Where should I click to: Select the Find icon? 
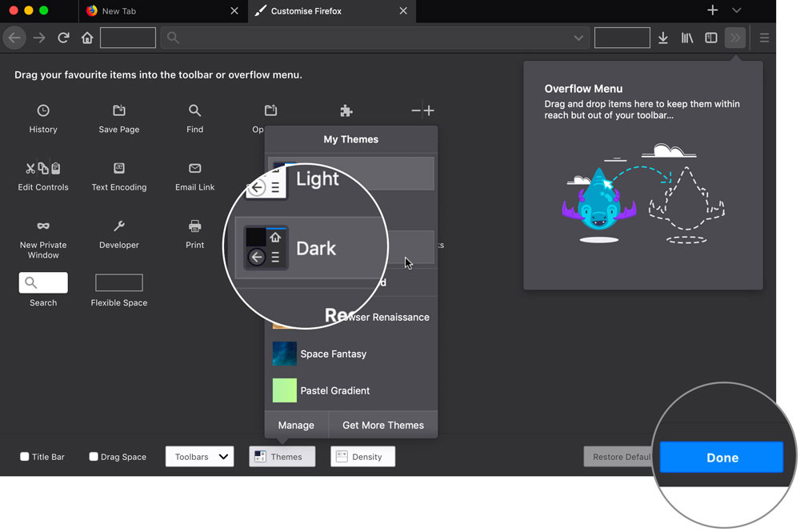pos(194,112)
